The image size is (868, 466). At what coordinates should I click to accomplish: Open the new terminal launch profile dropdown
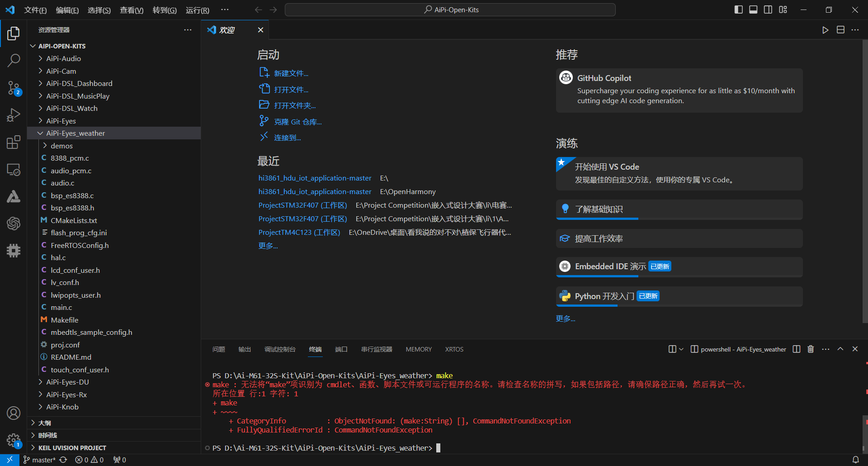pyautogui.click(x=681, y=349)
